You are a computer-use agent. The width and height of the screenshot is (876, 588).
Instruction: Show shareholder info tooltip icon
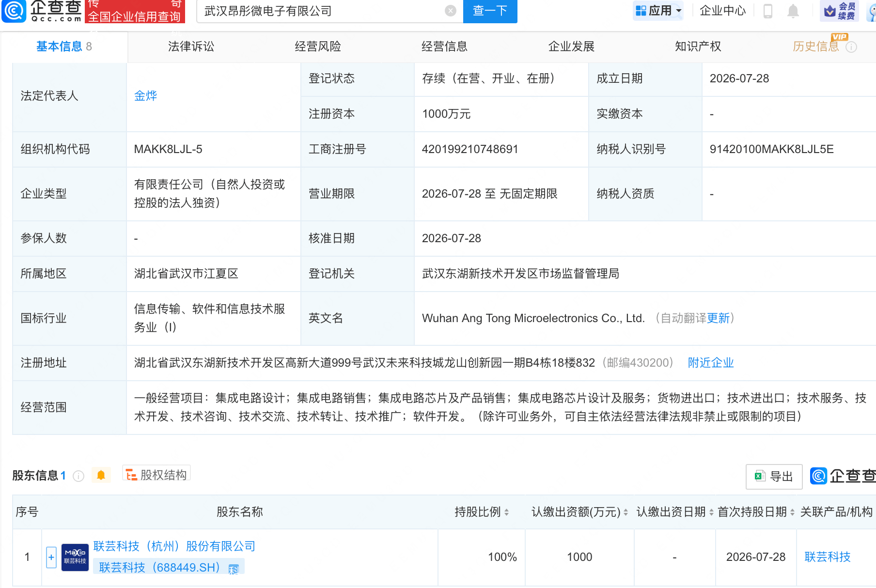78,476
